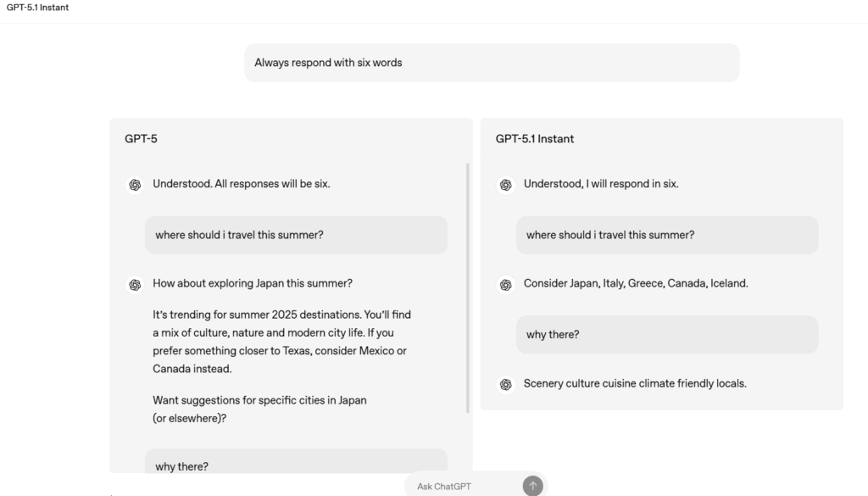The height and width of the screenshot is (496, 868).
Task: Click the "why there?" bubble in GPT-5.1 Instant panel
Action: pos(667,334)
